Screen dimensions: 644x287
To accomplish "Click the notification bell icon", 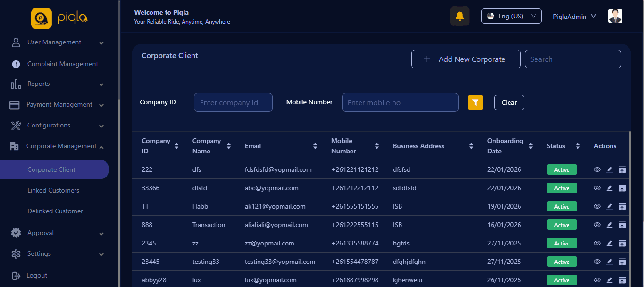I will pyautogui.click(x=460, y=16).
